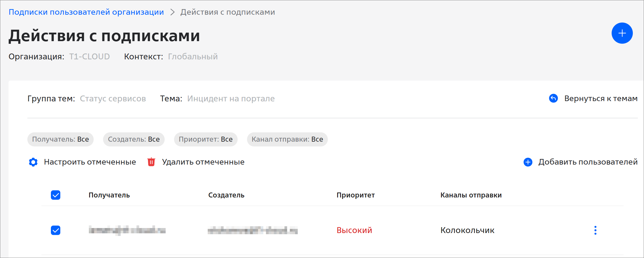644x258 pixels.
Task: Click the blue round plus button
Action: pos(622,33)
